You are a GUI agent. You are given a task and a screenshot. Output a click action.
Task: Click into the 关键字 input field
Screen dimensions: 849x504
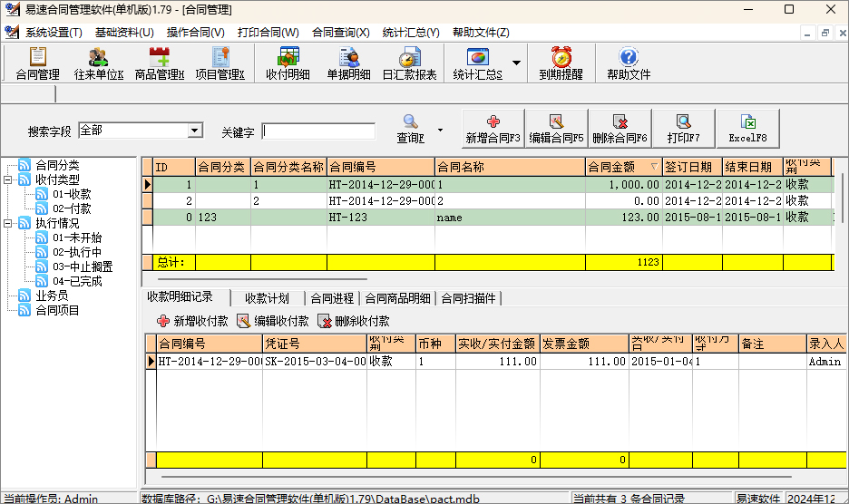[x=319, y=131]
